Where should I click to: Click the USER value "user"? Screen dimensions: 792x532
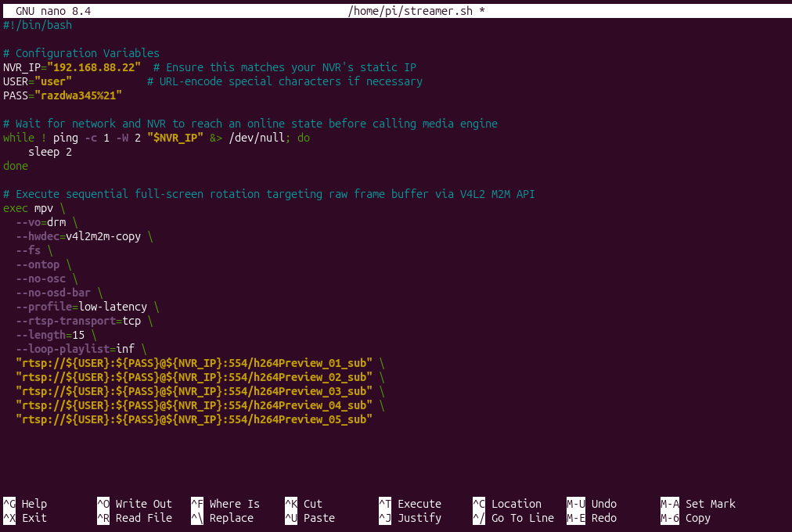point(53,81)
